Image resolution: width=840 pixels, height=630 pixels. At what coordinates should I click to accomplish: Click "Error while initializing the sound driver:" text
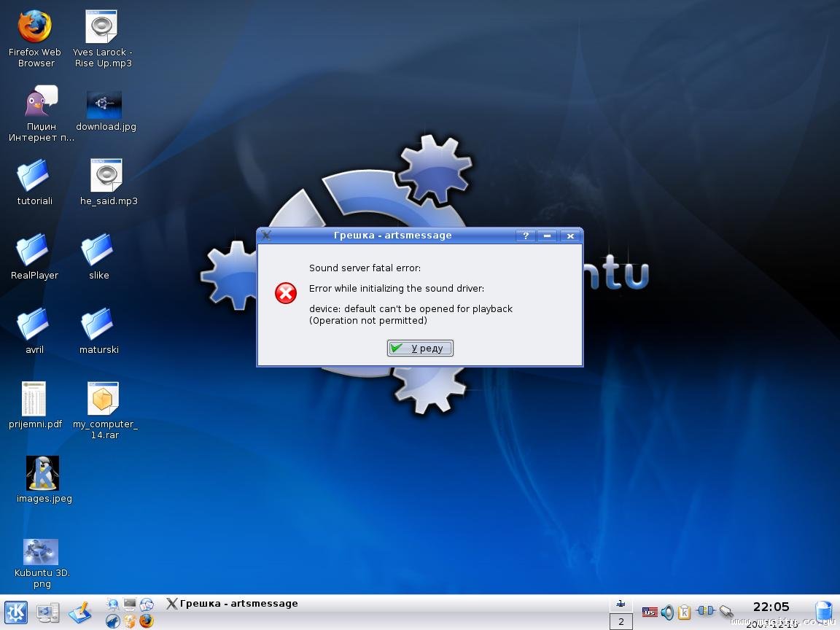397,288
